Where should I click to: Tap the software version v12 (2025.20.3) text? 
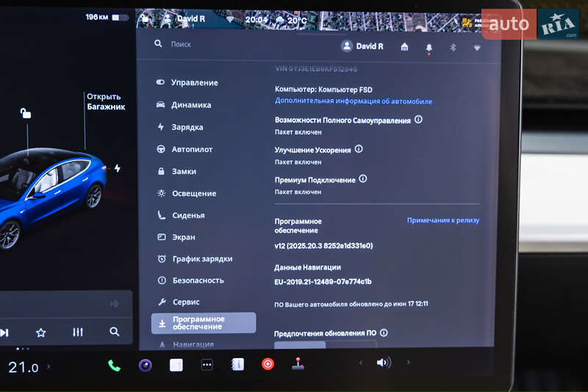[323, 246]
